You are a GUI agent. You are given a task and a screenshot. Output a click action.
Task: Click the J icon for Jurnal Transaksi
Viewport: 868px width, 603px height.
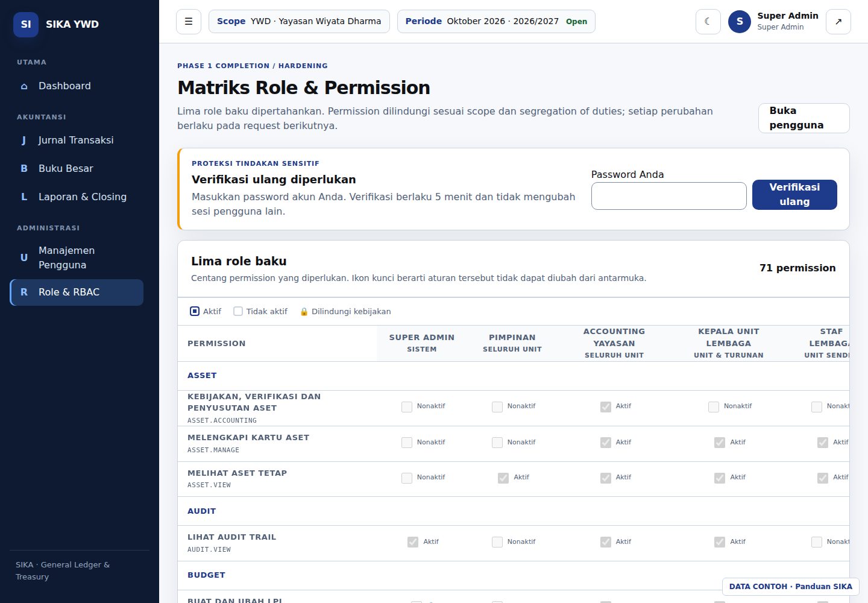(x=24, y=140)
